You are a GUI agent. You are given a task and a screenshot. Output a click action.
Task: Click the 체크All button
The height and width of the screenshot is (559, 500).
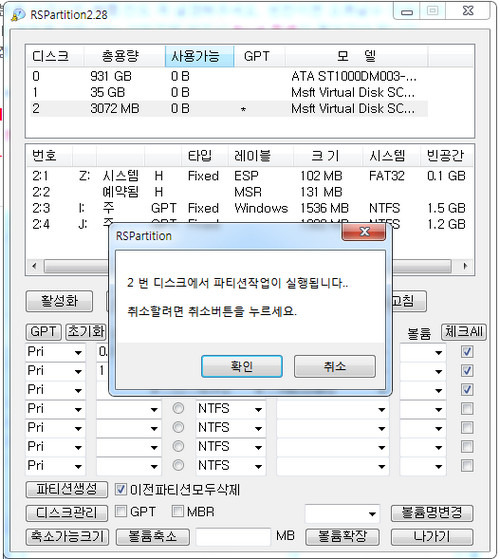464,332
